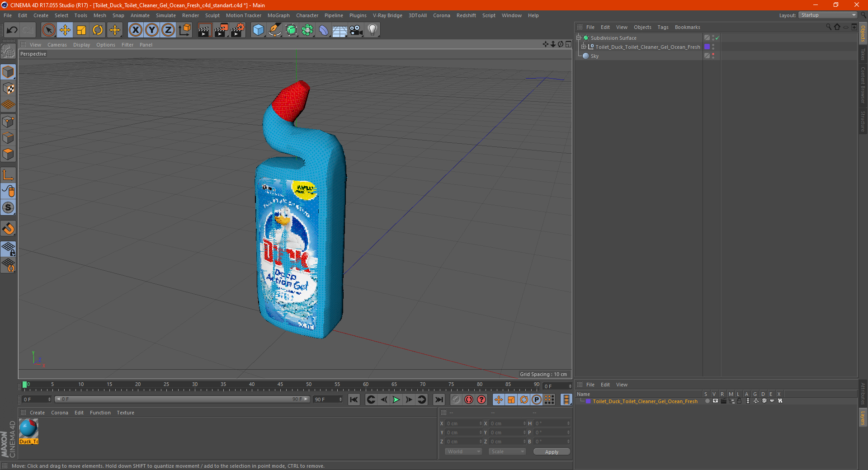Activate the Scale tool

(x=81, y=30)
